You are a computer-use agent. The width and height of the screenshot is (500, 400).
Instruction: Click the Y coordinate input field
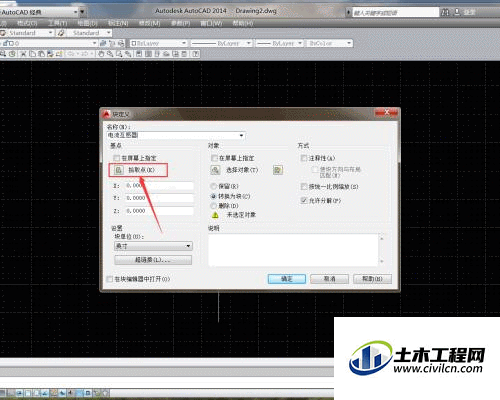[159, 198]
